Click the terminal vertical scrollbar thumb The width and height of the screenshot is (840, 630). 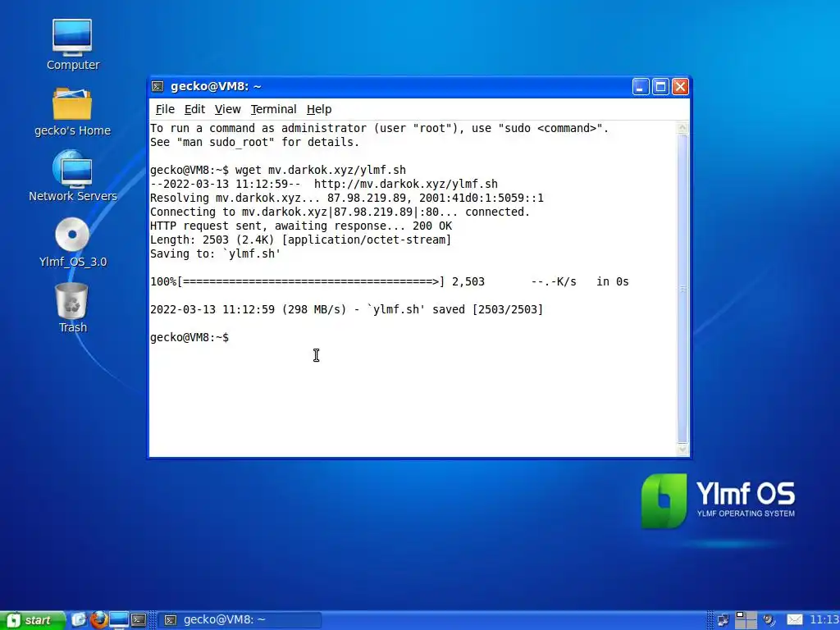click(x=682, y=289)
